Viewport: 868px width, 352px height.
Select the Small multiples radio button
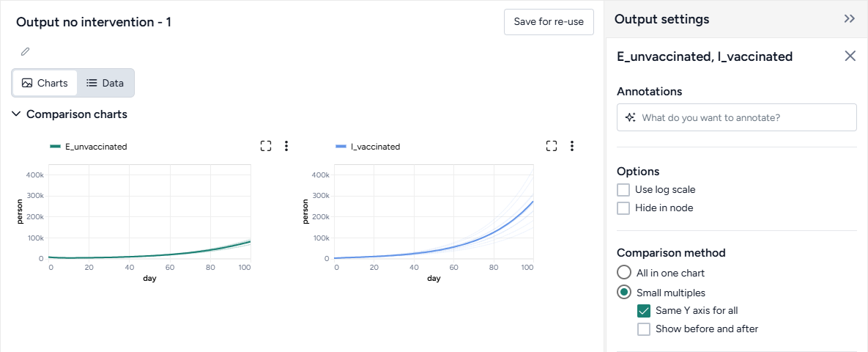[624, 293]
